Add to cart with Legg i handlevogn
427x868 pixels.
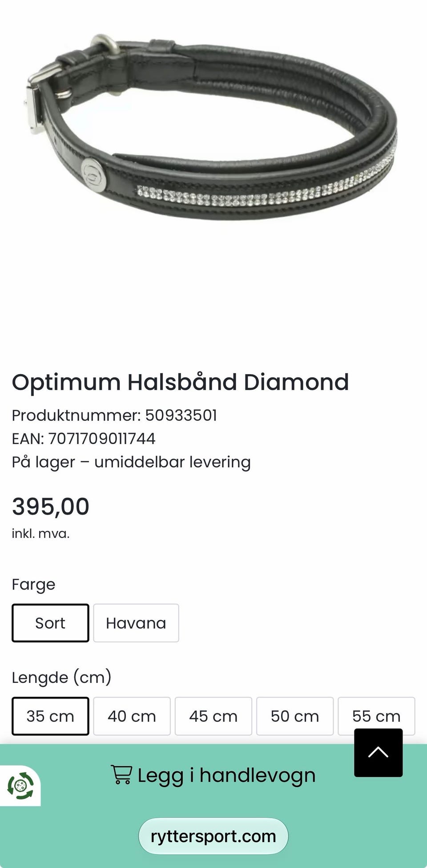pos(213,775)
